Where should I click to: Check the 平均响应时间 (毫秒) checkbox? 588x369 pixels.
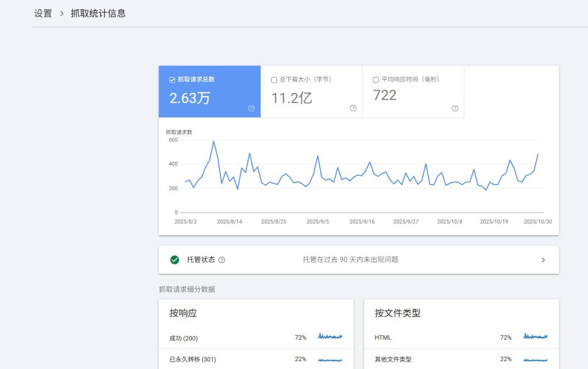tap(376, 80)
